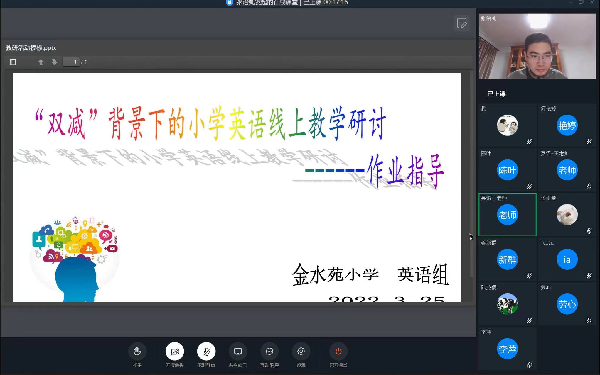This screenshot has height=375, width=600.
Task: Click the computer audio sharing icon
Action: 269,352
